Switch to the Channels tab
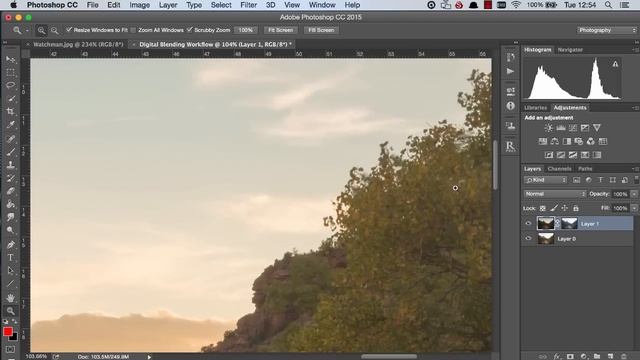 (559, 169)
